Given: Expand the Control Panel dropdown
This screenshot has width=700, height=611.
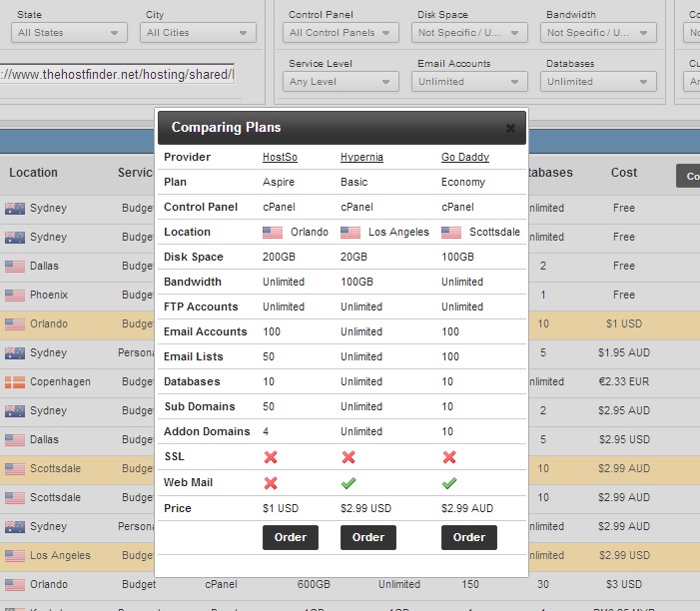Looking at the screenshot, I should click(341, 33).
